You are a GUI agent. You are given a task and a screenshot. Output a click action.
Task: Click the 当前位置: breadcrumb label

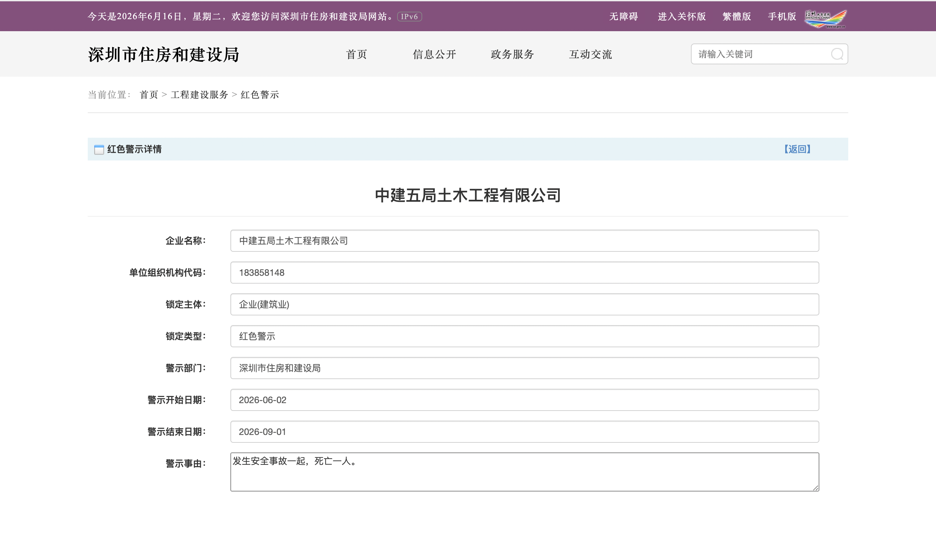tap(110, 95)
